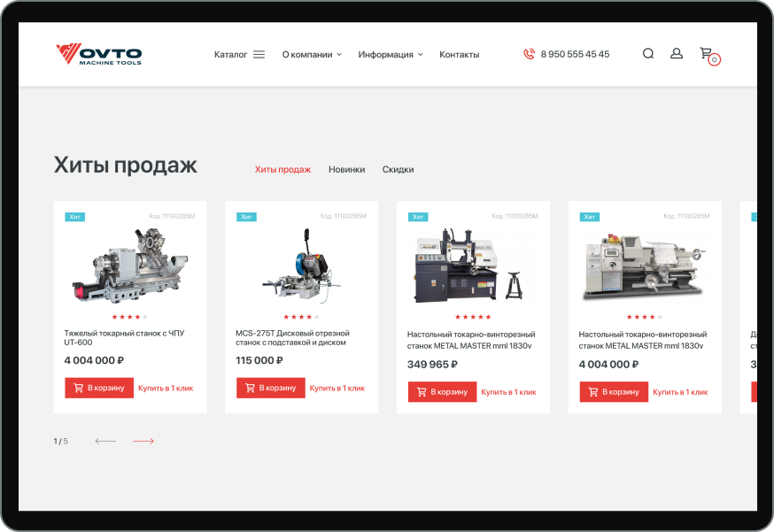Open title MCS-275T Дисковый отрезной станок
Viewport: 774px width, 532px height.
293,337
